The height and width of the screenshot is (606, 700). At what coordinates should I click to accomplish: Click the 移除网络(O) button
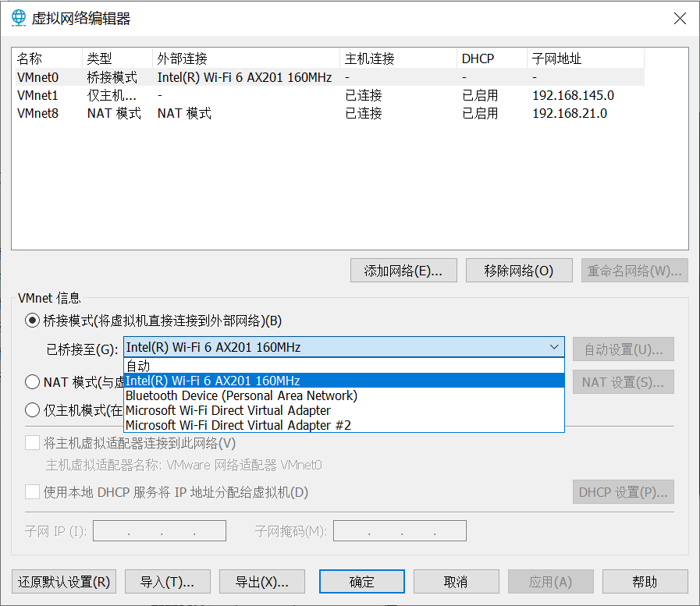519,271
